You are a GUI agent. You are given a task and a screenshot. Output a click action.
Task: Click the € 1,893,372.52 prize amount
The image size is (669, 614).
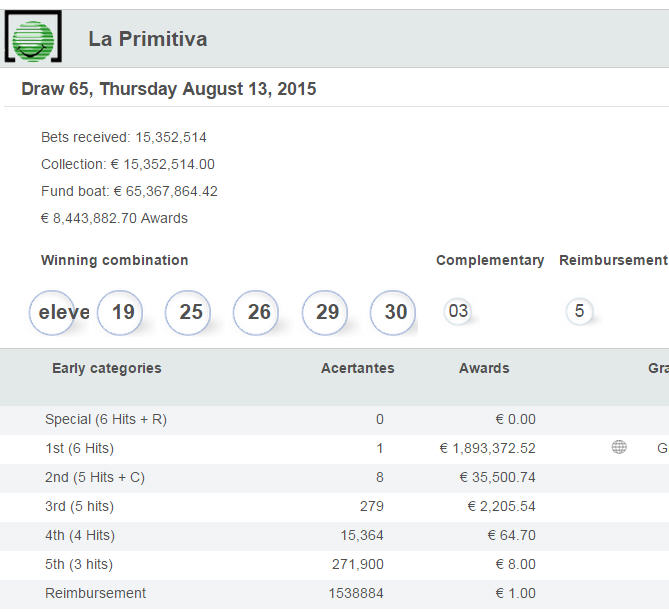pos(487,448)
